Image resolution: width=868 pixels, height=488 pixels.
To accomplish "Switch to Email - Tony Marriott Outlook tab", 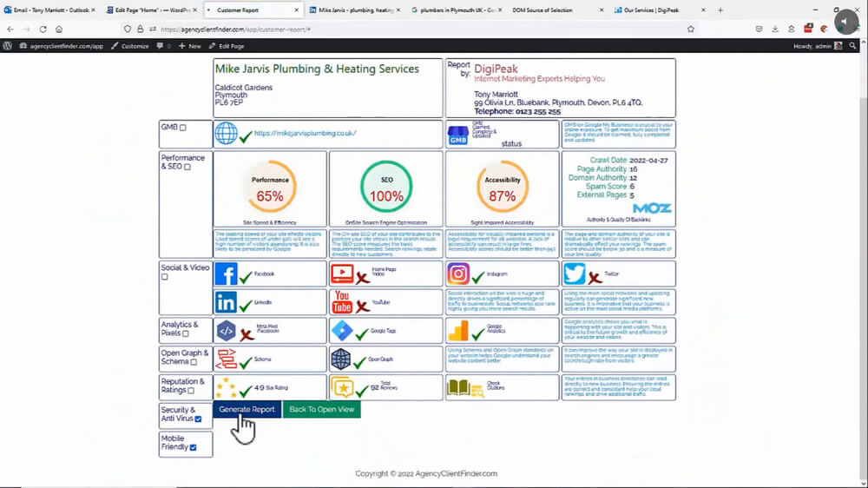I will (x=49, y=10).
